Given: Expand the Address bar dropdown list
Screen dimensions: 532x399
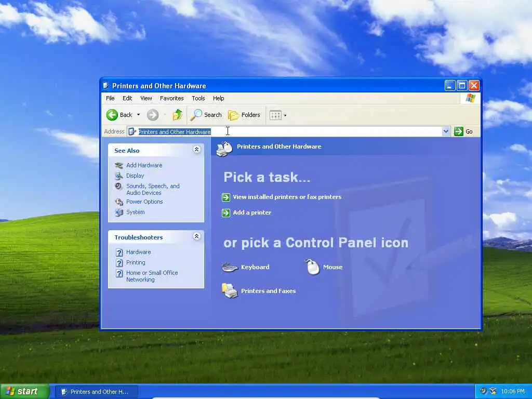Looking at the screenshot, I should pos(446,131).
